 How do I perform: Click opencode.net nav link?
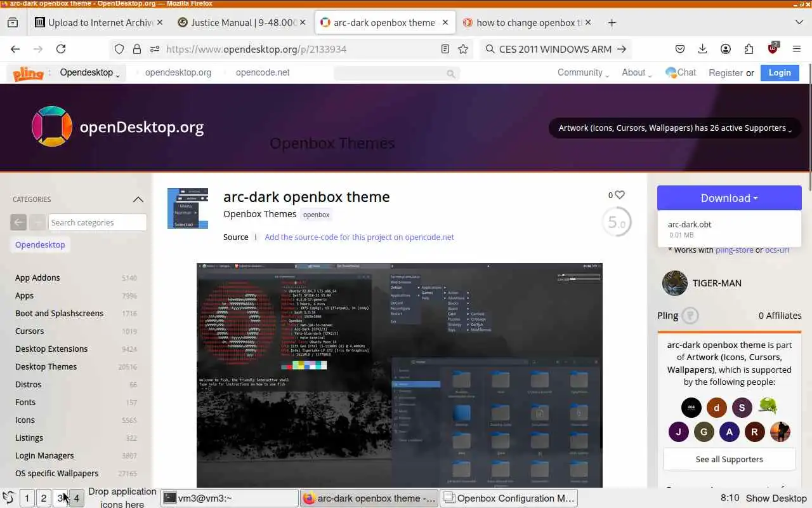[x=263, y=72]
